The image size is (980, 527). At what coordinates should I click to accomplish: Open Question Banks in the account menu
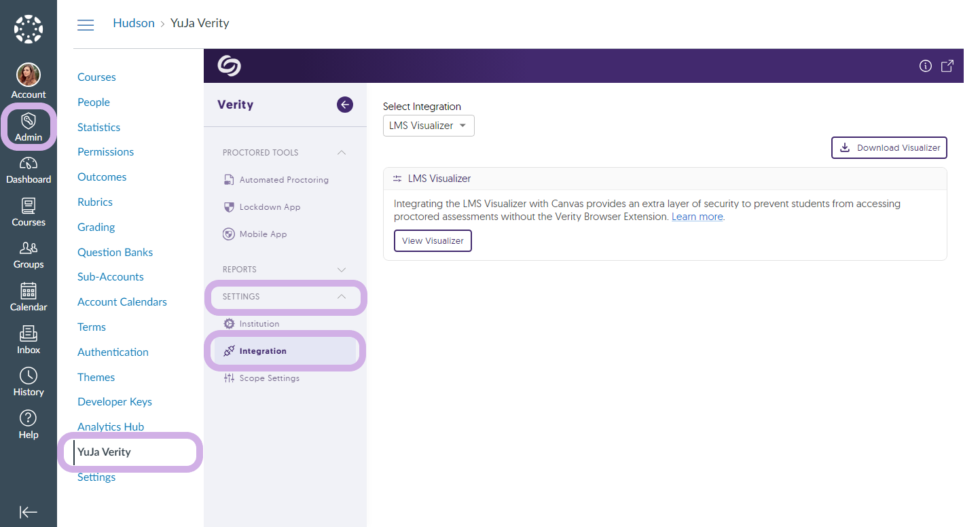coord(115,253)
